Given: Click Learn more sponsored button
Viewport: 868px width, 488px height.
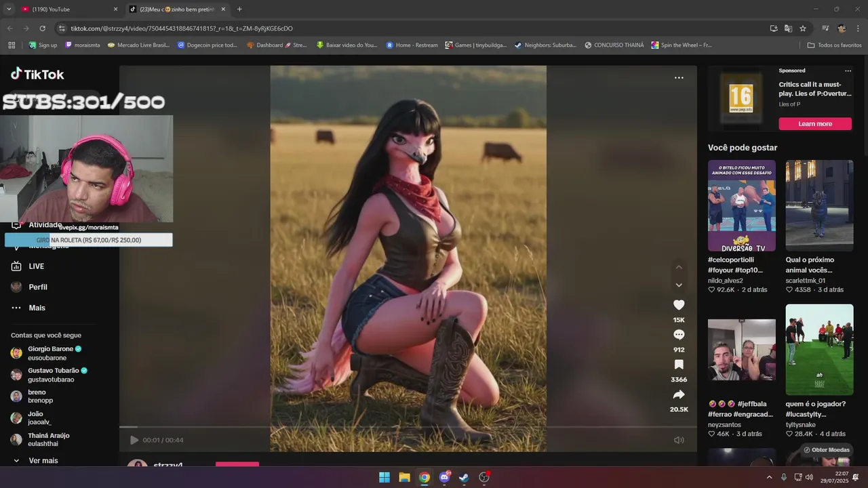Looking at the screenshot, I should (815, 124).
